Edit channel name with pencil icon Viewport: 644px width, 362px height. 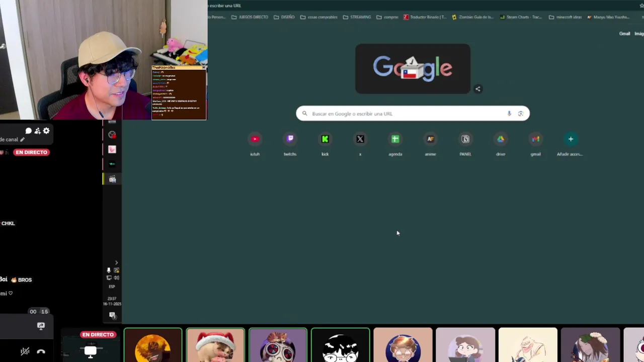(22, 140)
